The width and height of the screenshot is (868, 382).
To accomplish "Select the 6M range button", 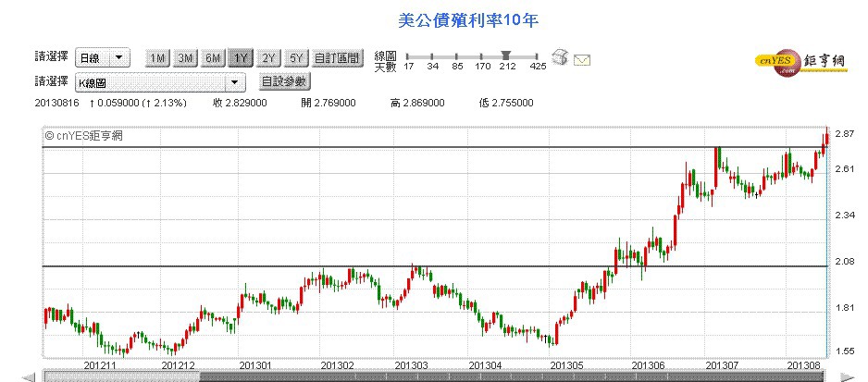I will [x=213, y=58].
